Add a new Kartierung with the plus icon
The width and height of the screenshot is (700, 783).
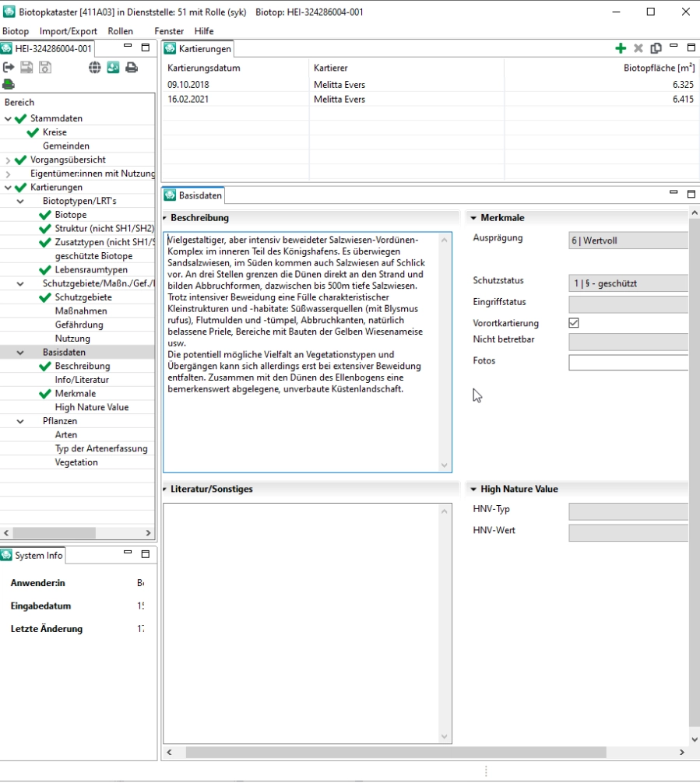tap(621, 48)
